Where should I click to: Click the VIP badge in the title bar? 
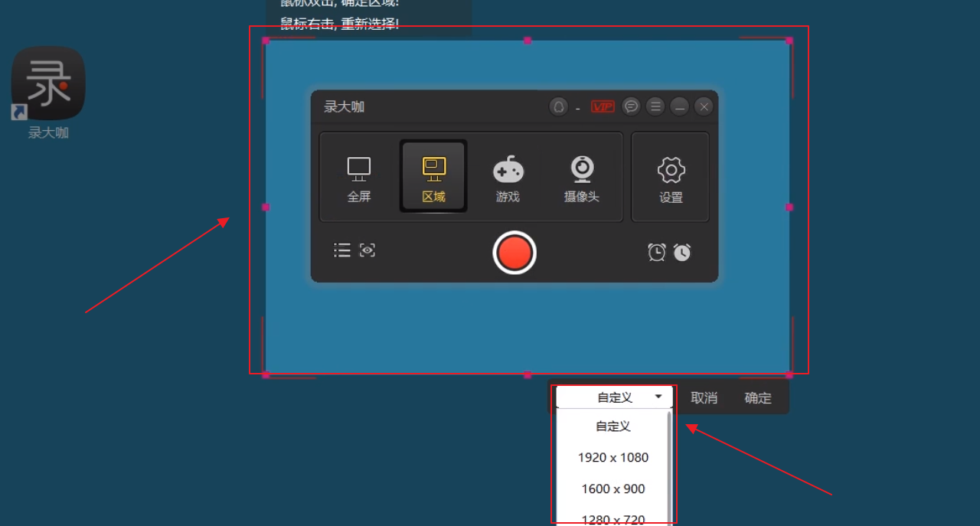click(603, 106)
